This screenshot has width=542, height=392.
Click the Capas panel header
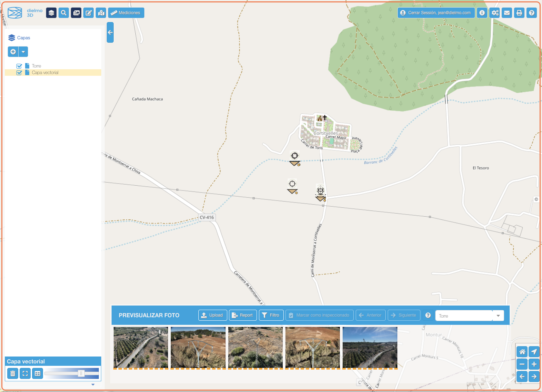click(x=19, y=38)
